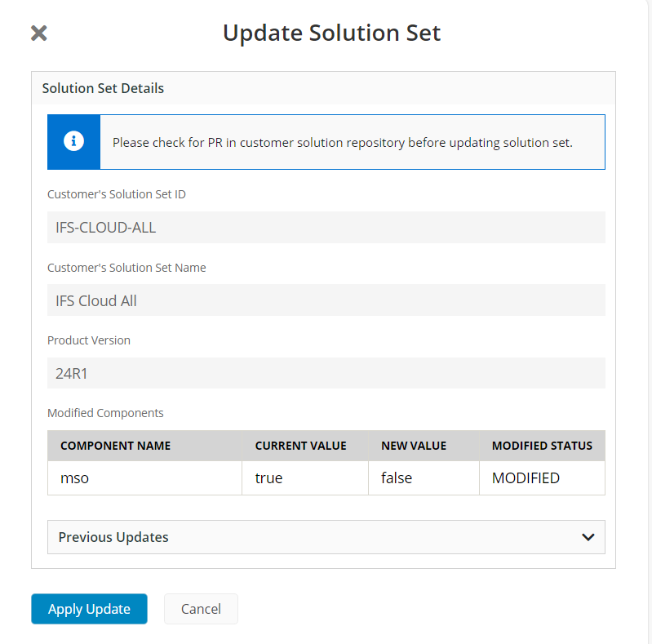Click the PR check info message text
Image resolution: width=652 pixels, height=644 pixels.
pos(342,142)
